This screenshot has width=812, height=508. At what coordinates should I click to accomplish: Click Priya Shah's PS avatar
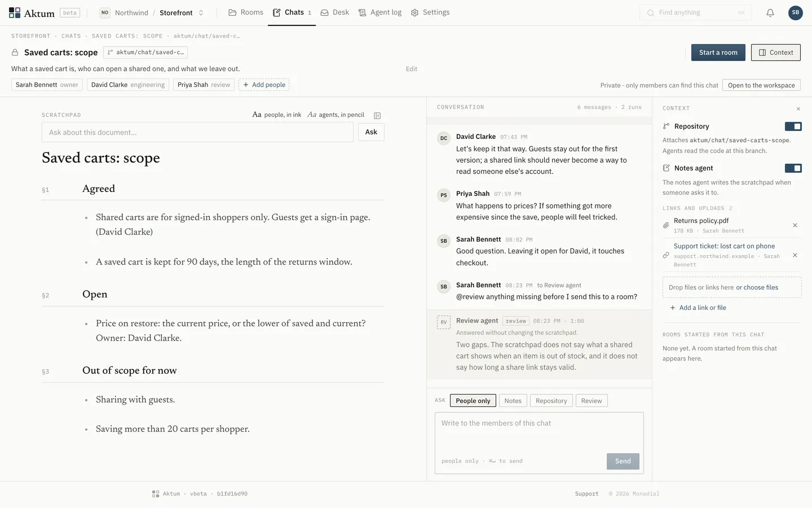(444, 195)
